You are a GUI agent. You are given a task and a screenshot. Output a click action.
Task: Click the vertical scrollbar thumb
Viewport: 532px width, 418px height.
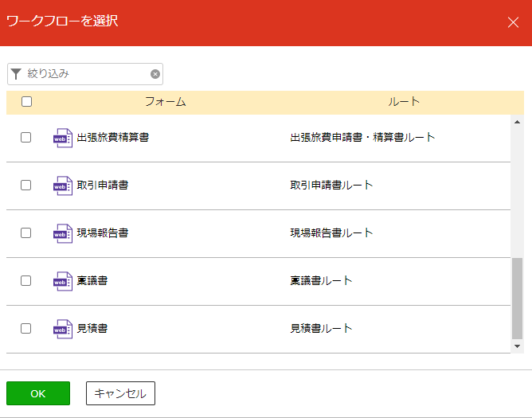pyautogui.click(x=517, y=299)
